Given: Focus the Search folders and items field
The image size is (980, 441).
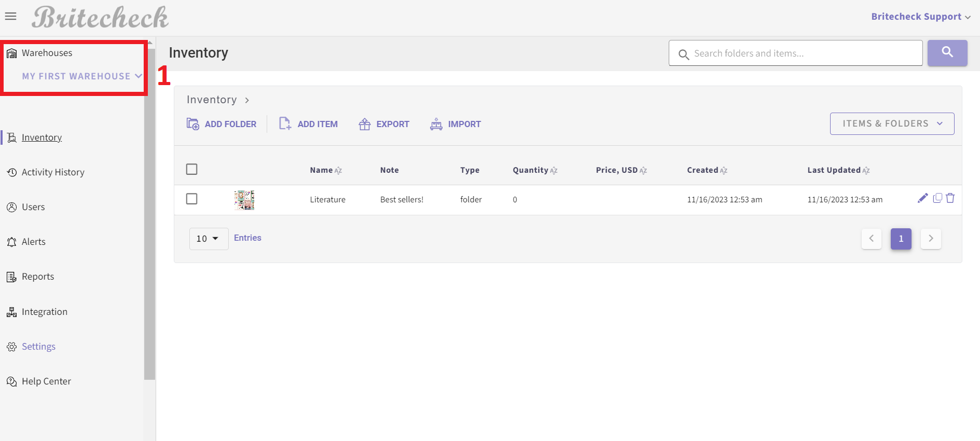Looking at the screenshot, I should (796, 53).
